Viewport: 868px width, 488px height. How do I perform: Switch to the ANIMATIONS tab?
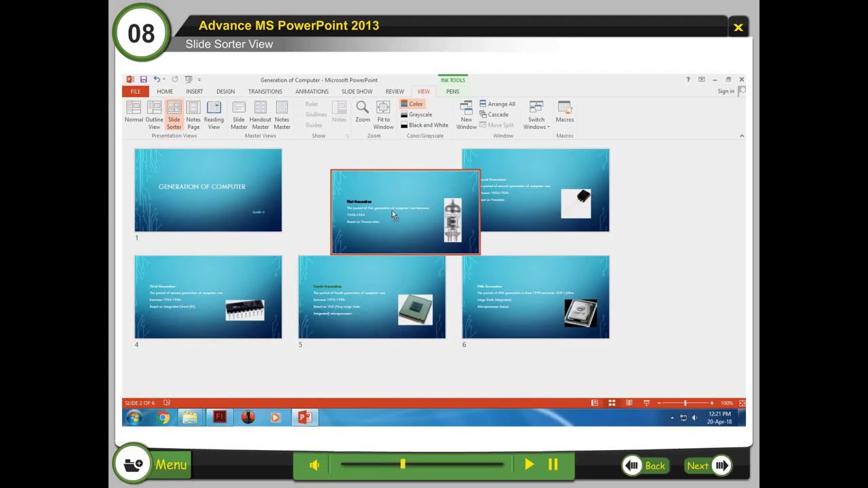(312, 91)
